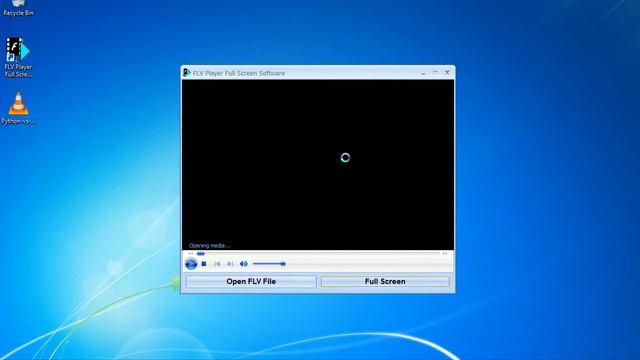Rewind using the seek bar's left arrows

pyautogui.click(x=191, y=253)
